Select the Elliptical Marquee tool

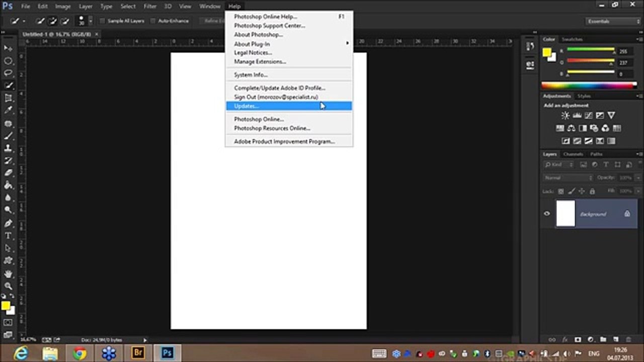pos(8,61)
